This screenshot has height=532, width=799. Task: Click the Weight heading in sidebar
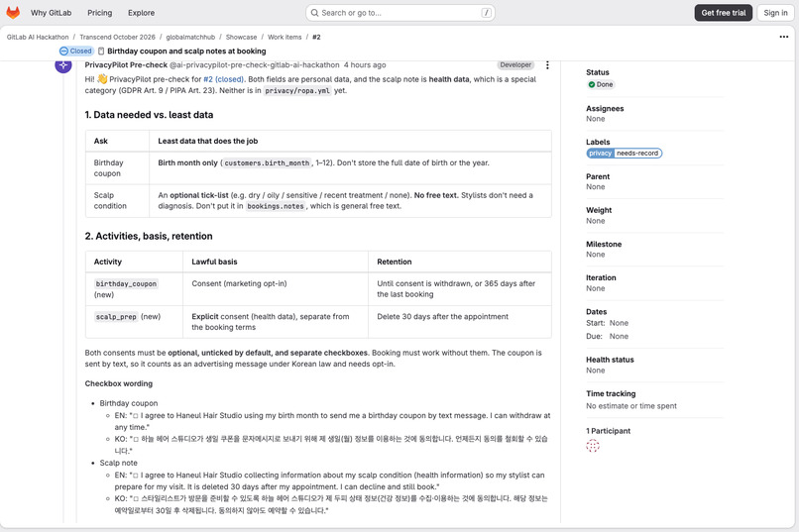(x=599, y=210)
